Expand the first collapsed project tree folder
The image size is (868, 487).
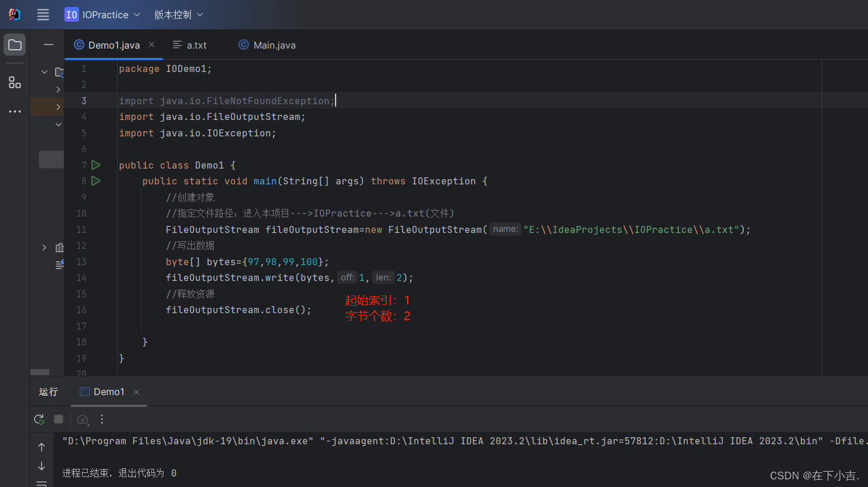[x=58, y=90]
